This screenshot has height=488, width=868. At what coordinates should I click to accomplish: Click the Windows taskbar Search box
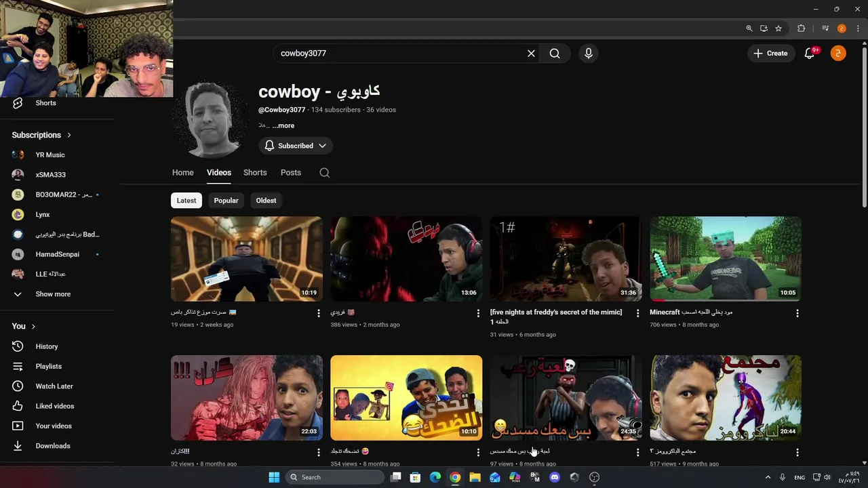[336, 477]
